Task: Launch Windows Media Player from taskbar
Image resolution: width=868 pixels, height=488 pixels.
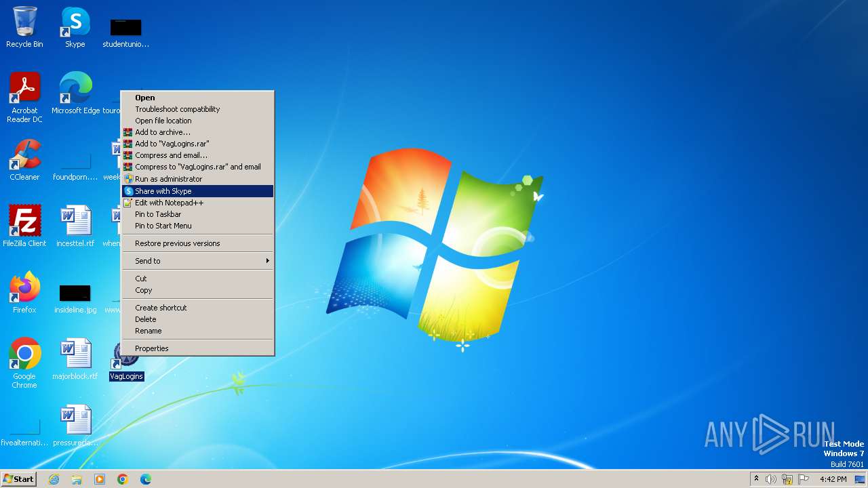Action: (100, 479)
